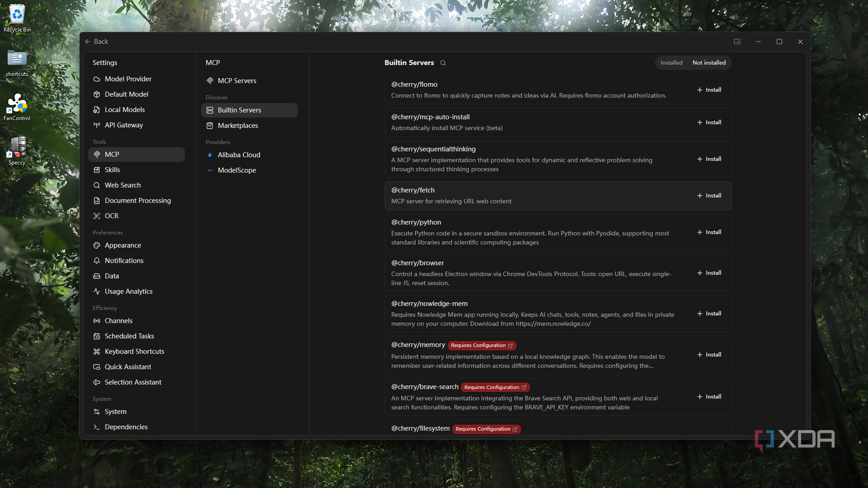Image resolution: width=868 pixels, height=488 pixels.
Task: Select Builtin Servers under Discover
Action: pos(249,110)
